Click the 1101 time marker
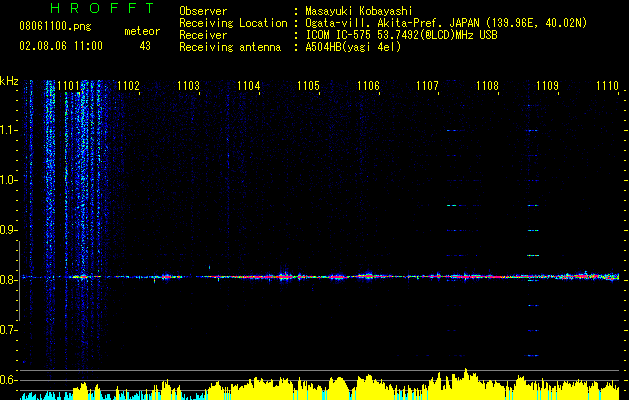This screenshot has width=629, height=400. [x=69, y=86]
